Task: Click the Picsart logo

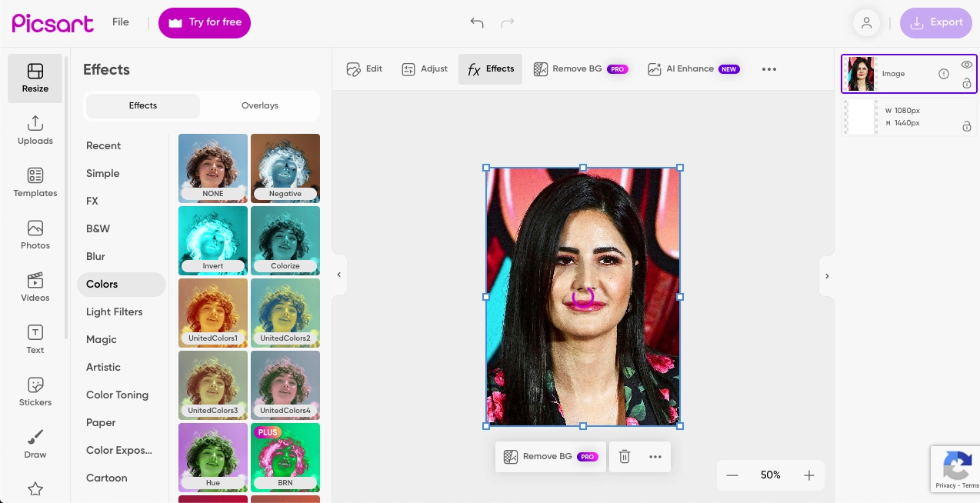Action: click(53, 23)
